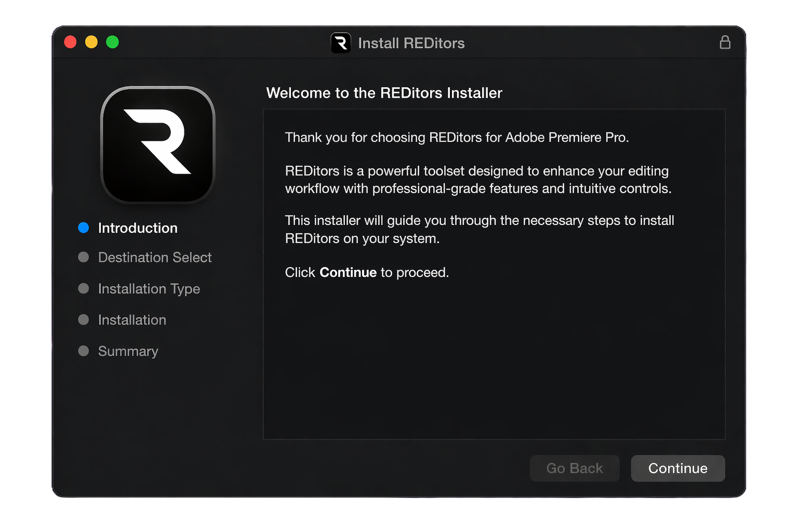Click the Installation Type step indicator dot
The image size is (798, 532).
pyautogui.click(x=84, y=288)
